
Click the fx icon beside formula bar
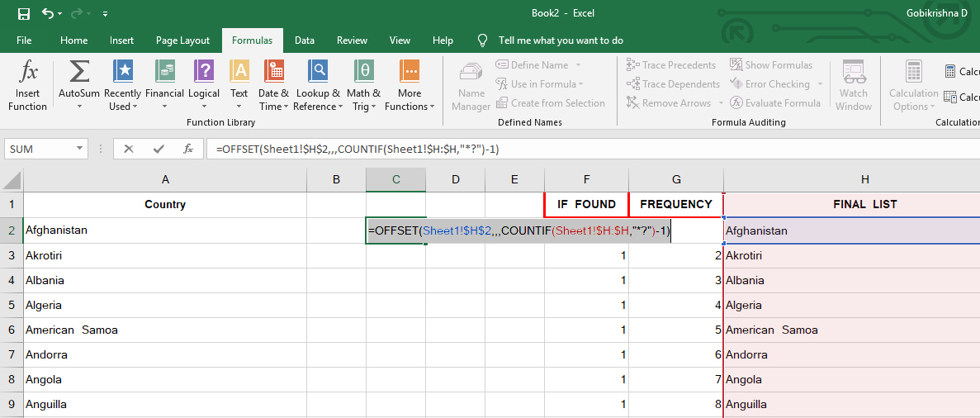[x=188, y=149]
